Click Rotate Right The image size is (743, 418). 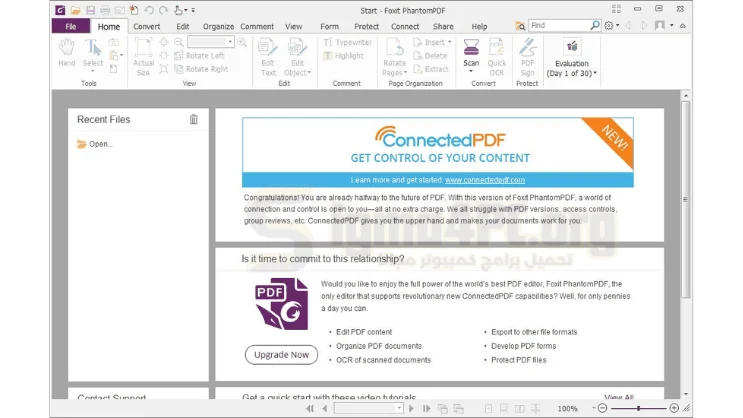[x=201, y=69]
